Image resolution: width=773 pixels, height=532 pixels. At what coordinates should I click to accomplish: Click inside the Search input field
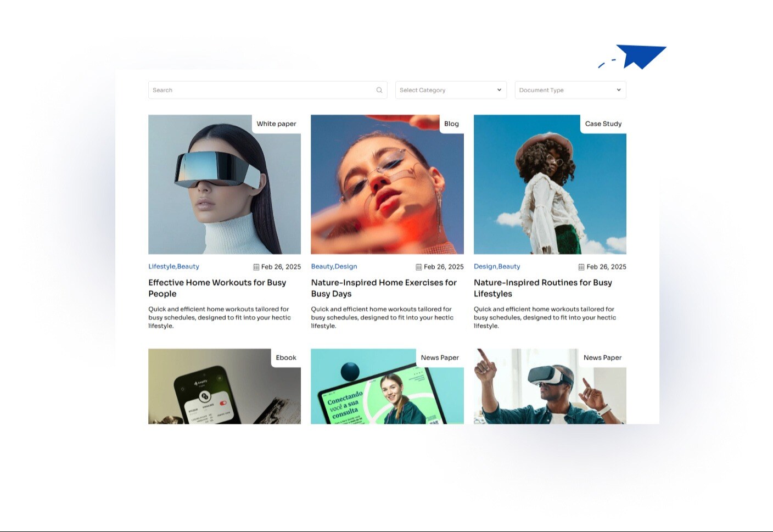click(x=247, y=89)
